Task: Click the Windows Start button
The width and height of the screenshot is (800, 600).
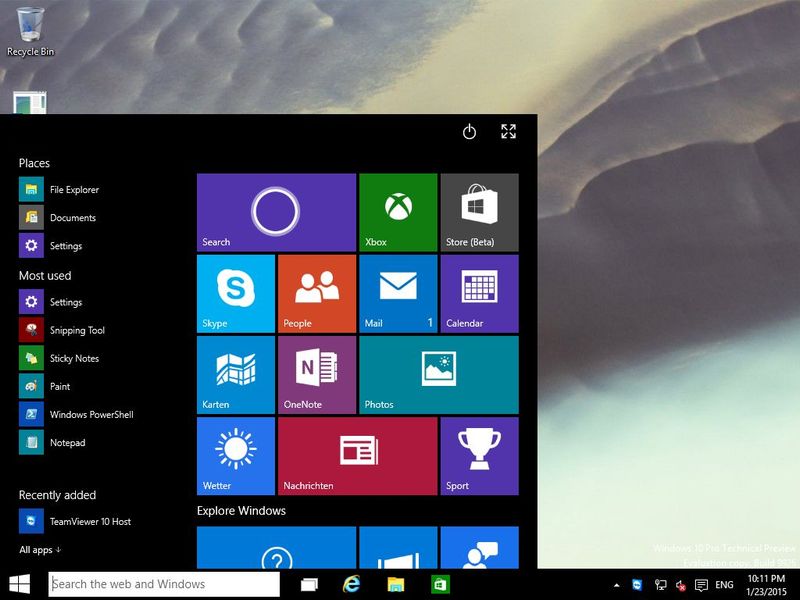Action: 20,584
